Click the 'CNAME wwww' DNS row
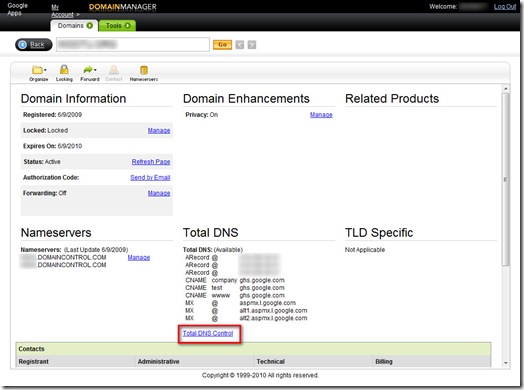Viewport: 524px width, 390px height. point(235,295)
